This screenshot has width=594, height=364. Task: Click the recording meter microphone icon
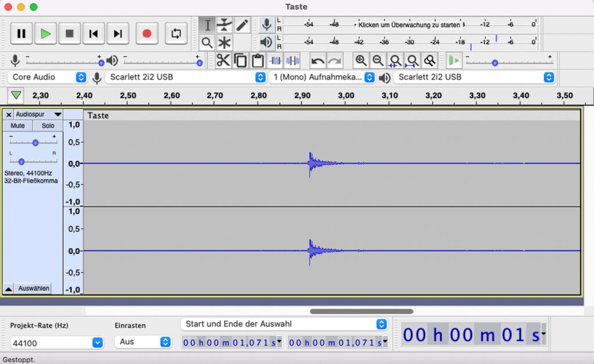click(x=267, y=25)
